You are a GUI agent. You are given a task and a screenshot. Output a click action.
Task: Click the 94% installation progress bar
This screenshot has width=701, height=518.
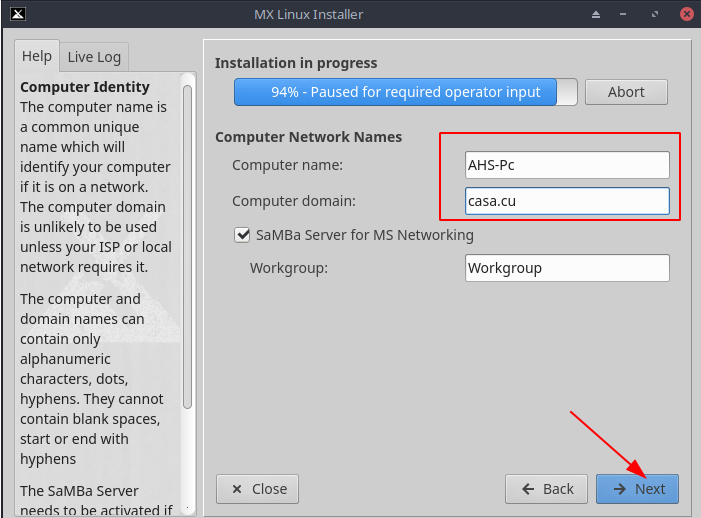[x=405, y=92]
